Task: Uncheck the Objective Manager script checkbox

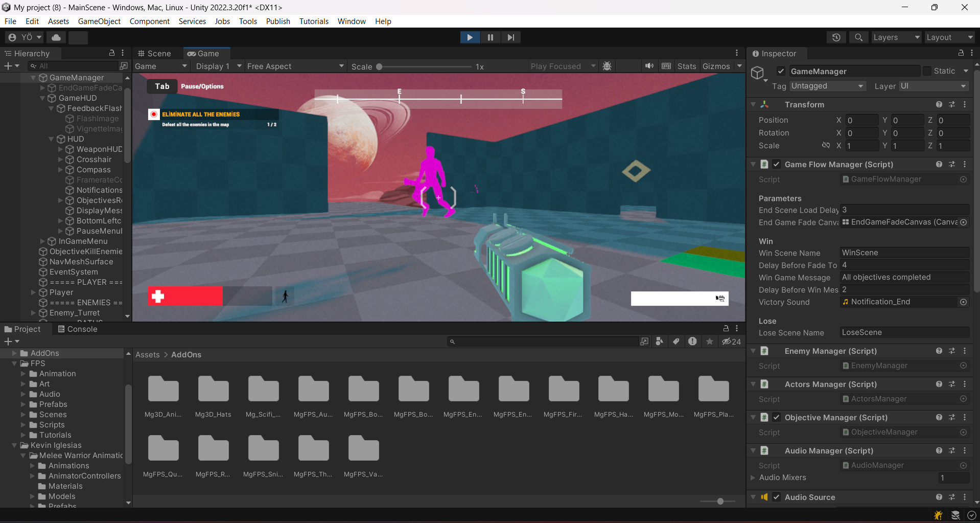Action: click(x=777, y=417)
